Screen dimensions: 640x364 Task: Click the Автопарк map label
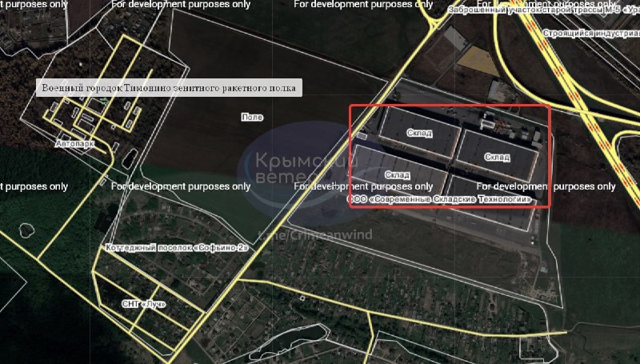[x=75, y=144]
